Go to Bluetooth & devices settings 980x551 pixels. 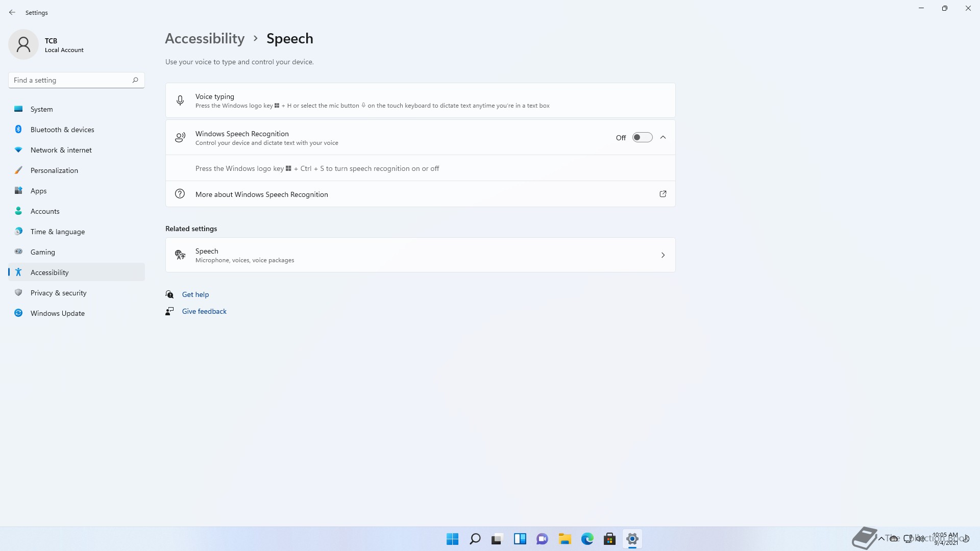coord(77,130)
